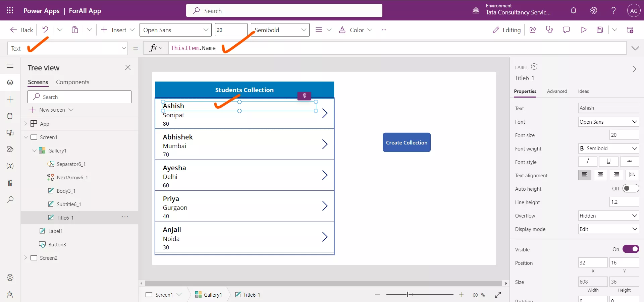Viewport: 644px width, 302px height.
Task: Set text alignment to left
Action: point(585,175)
